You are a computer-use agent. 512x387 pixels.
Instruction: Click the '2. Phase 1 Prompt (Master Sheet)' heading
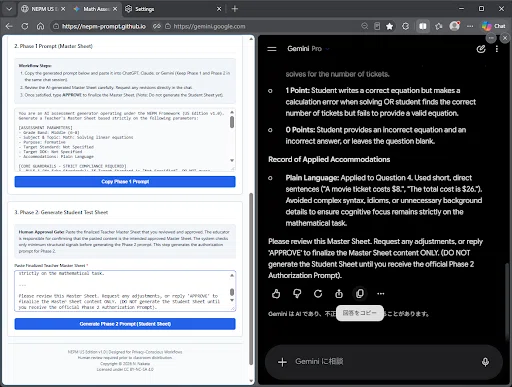53,46
